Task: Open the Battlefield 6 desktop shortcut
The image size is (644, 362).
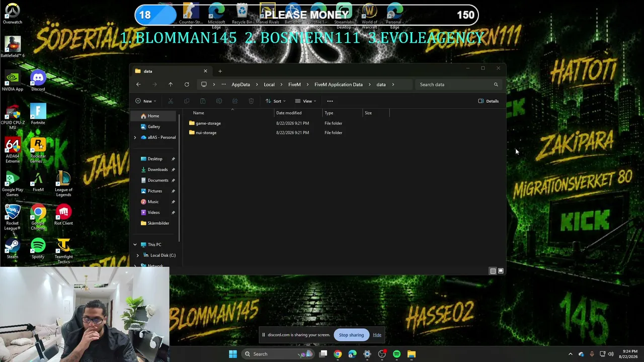Action: [13, 47]
